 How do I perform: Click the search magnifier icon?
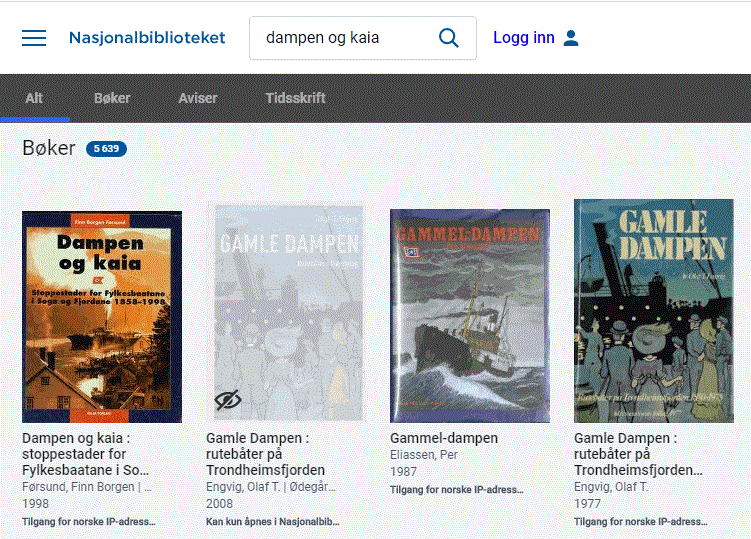(449, 38)
